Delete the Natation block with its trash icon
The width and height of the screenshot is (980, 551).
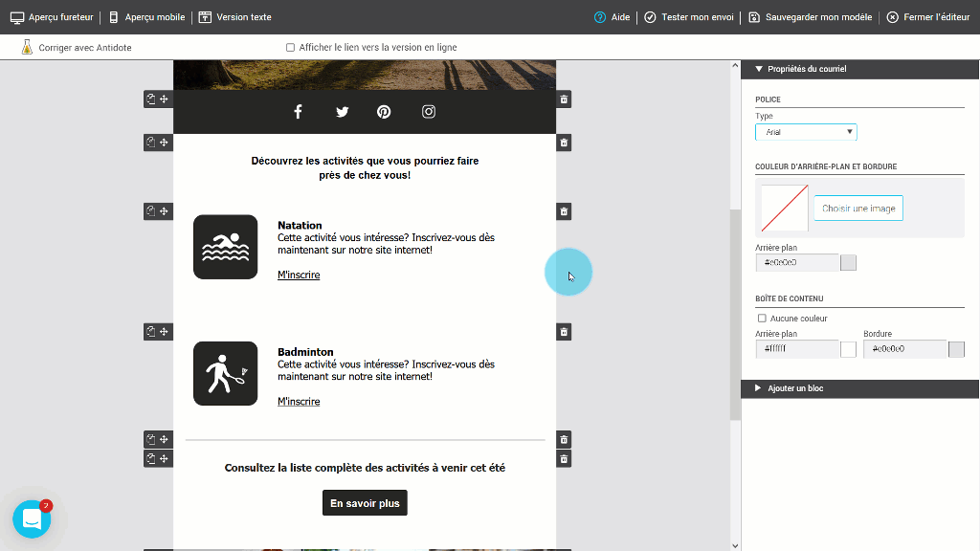[x=564, y=211]
